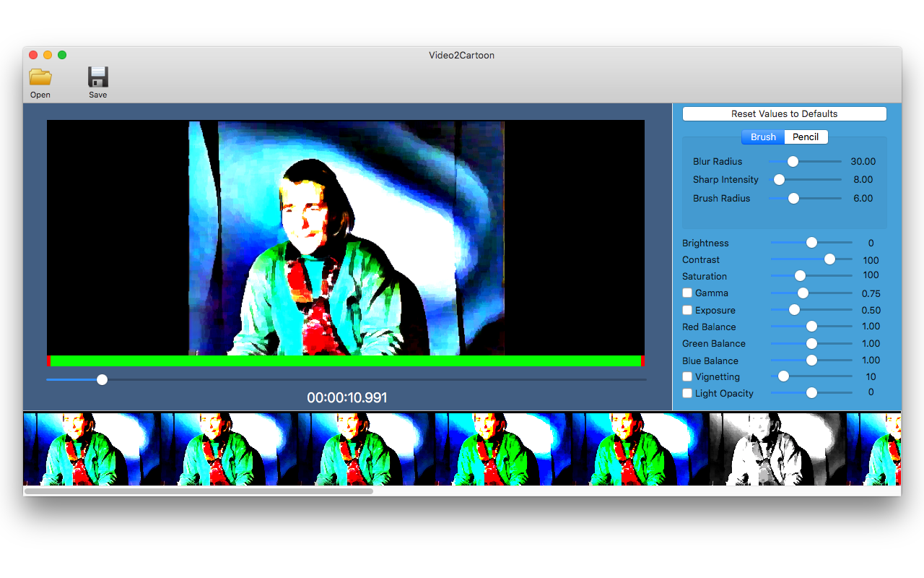The width and height of the screenshot is (924, 578).
Task: Click the red trim start marker
Action: tap(48, 361)
